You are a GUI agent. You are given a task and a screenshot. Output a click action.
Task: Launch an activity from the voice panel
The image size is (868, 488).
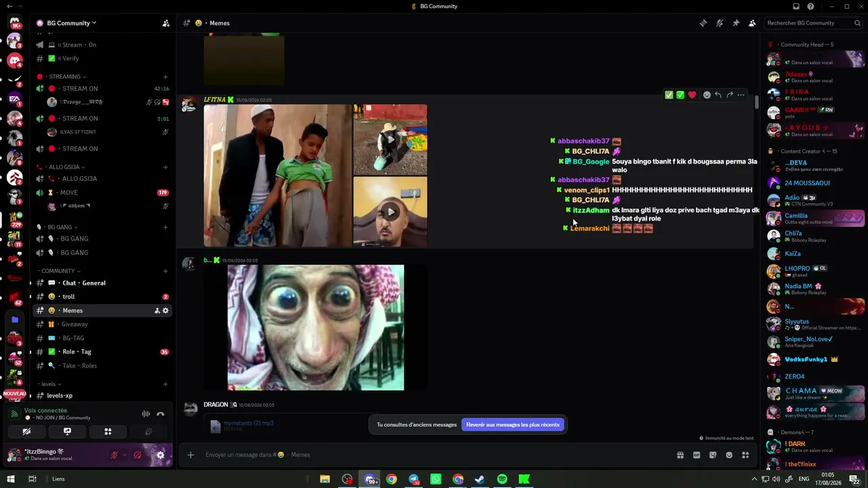point(108,432)
